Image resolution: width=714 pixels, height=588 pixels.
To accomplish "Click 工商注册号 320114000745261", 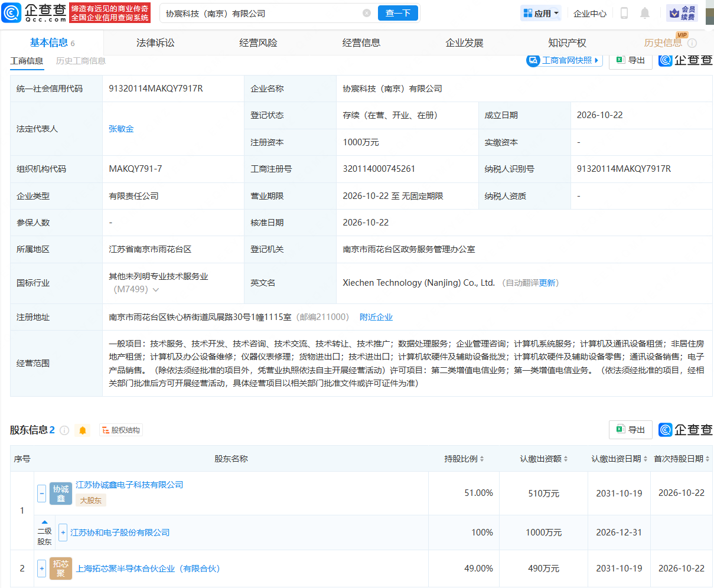I will (379, 169).
